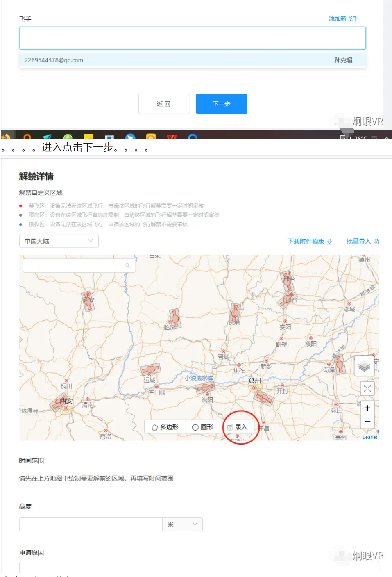Image resolution: width=392 pixels, height=577 pixels.
Task: Open the 米 height unit dropdown
Action: tap(182, 525)
